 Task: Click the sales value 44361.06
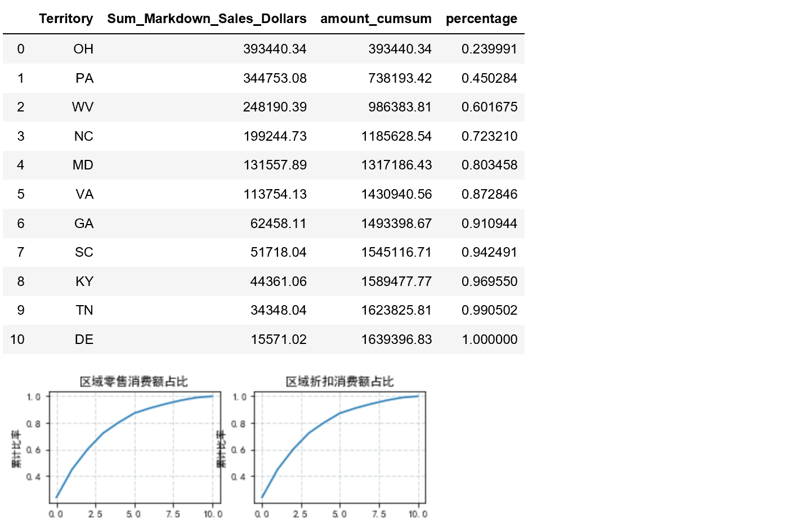tap(278, 281)
